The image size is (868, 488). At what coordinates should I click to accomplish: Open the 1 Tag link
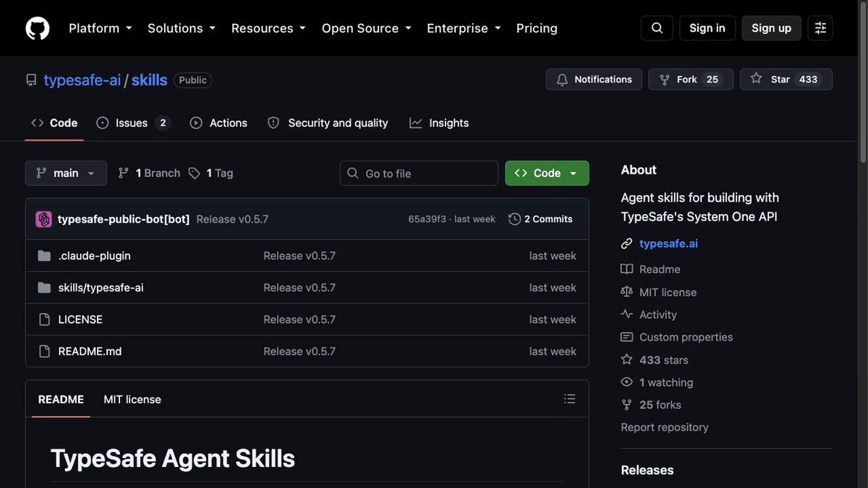point(211,173)
